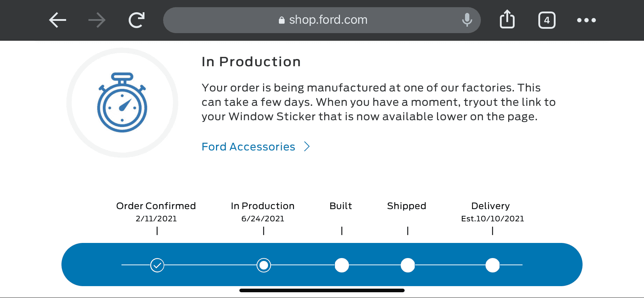Click the chevron beside Ford Accessories
Viewport: 644px width, 298px height.
coord(307,146)
